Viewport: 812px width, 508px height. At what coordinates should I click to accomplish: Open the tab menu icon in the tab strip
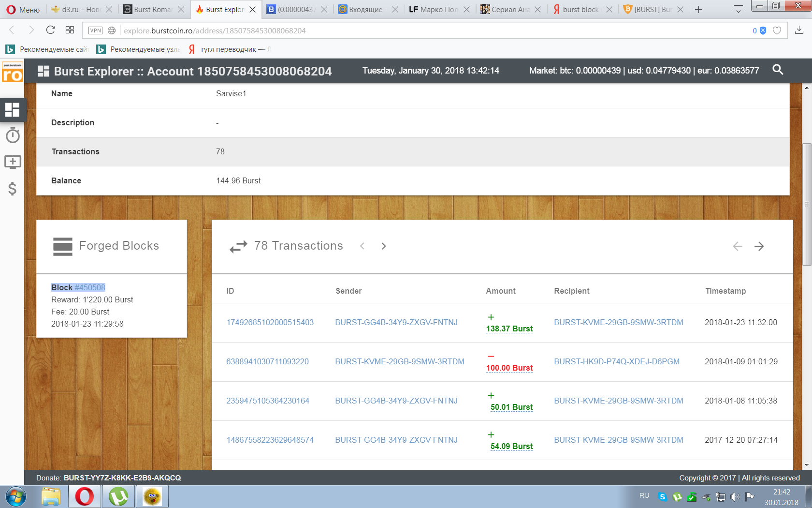(738, 9)
